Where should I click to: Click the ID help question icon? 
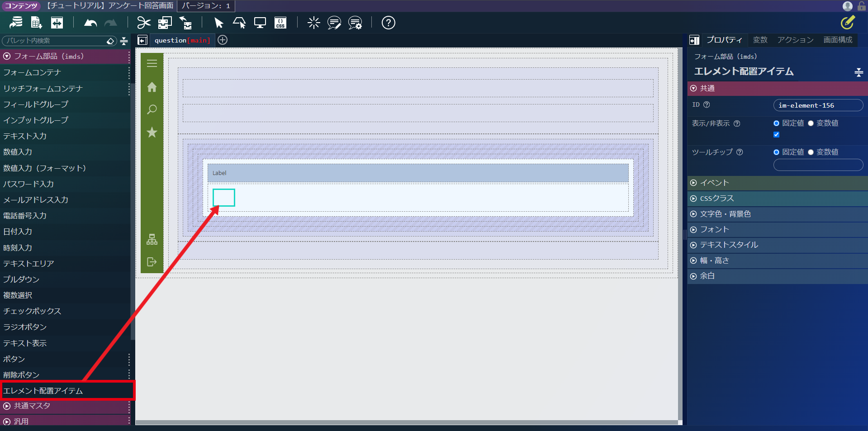707,104
